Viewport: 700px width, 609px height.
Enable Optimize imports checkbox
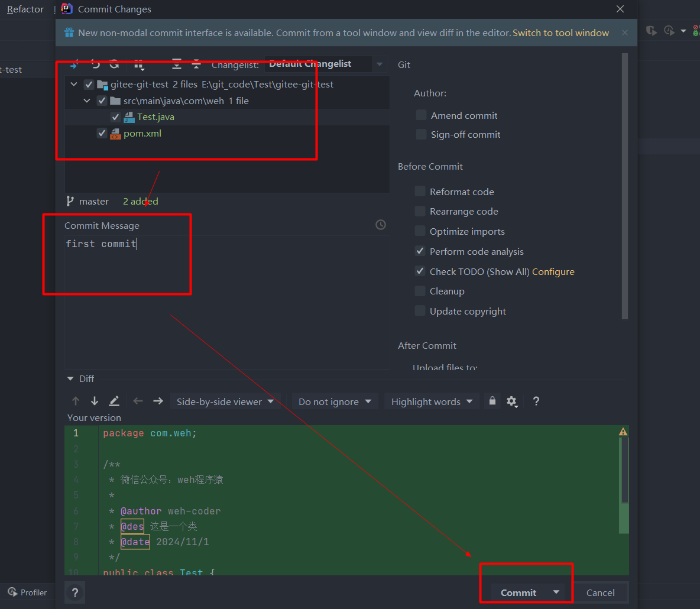420,231
